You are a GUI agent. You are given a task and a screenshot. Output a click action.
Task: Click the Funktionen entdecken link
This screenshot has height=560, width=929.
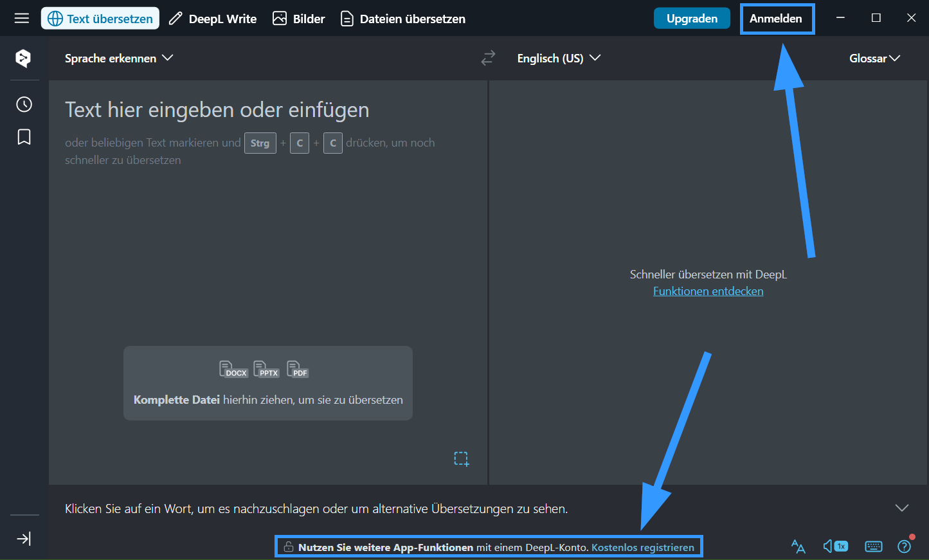(708, 291)
